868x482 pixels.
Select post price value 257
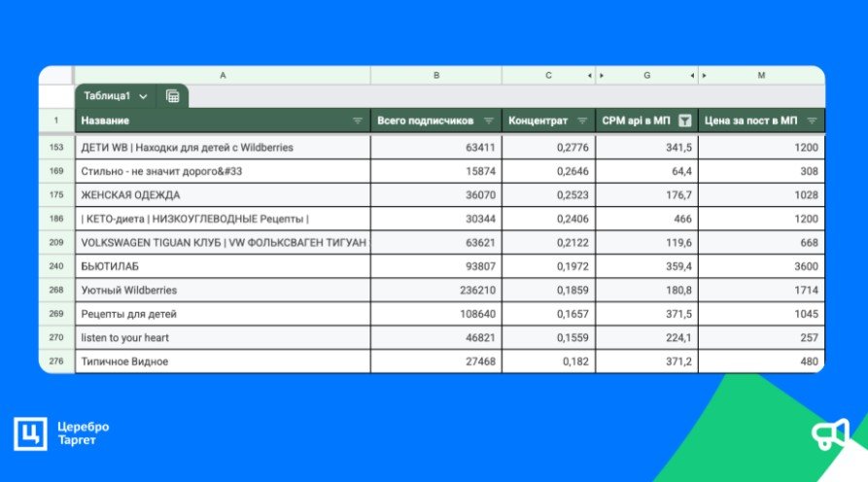click(761, 337)
